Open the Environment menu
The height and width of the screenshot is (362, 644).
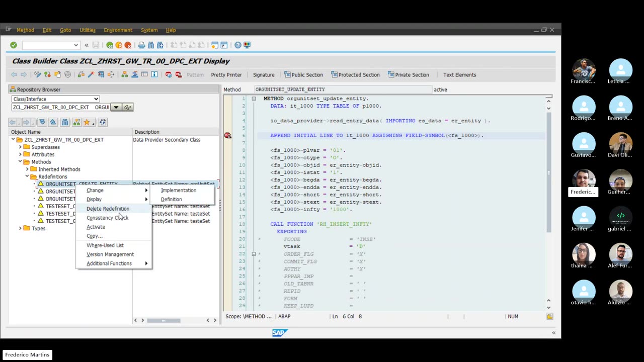118,30
